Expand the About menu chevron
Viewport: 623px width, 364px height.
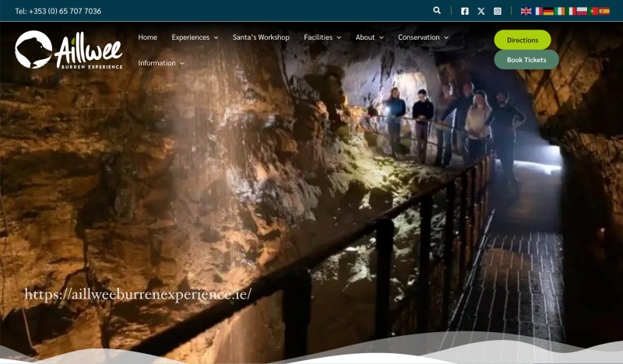382,37
